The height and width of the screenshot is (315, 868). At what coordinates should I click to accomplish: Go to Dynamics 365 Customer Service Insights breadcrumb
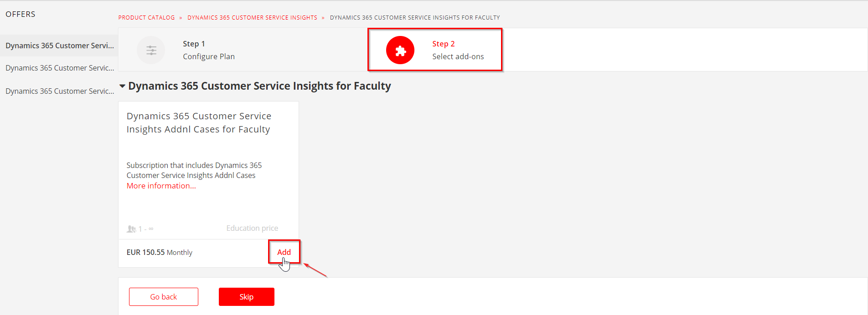point(252,18)
